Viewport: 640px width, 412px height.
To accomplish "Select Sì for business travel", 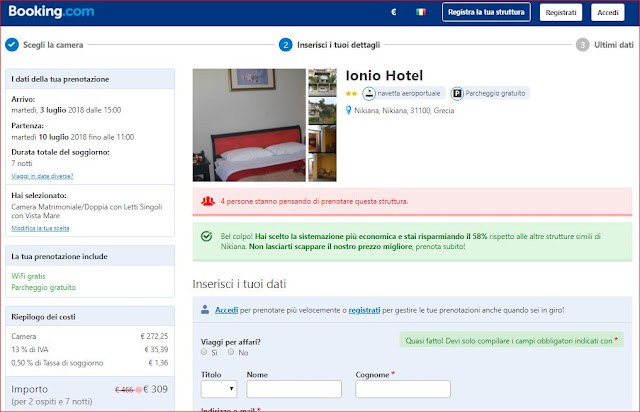I will [204, 352].
